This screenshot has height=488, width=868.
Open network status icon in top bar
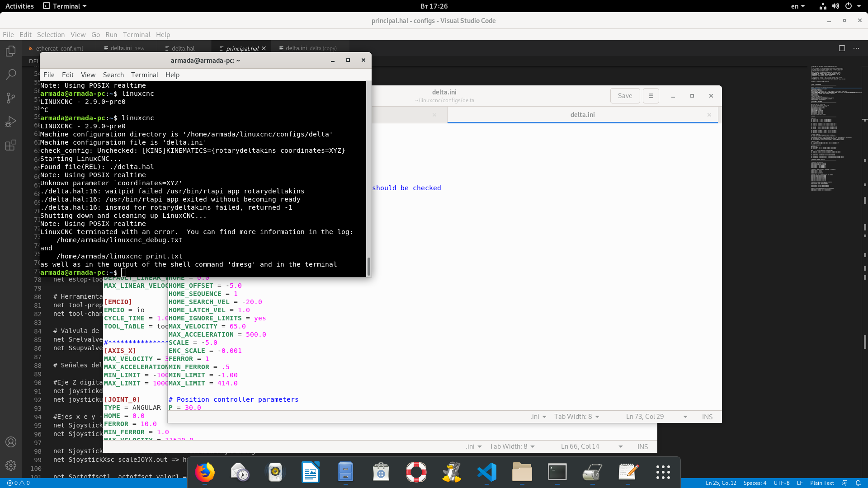pos(823,6)
